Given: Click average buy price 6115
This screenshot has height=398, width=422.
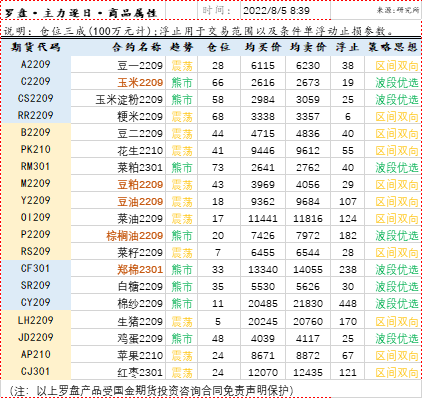Looking at the screenshot, I should coord(263,66).
